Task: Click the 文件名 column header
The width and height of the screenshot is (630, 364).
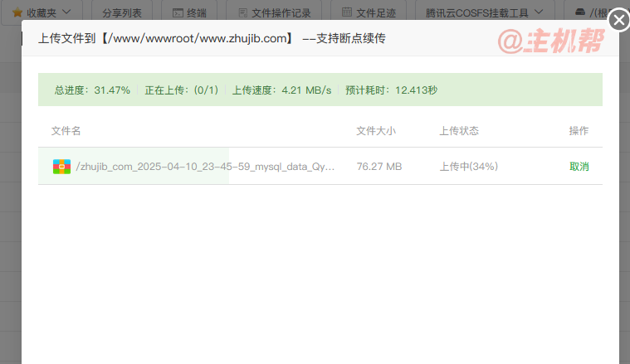Action: pyautogui.click(x=66, y=131)
